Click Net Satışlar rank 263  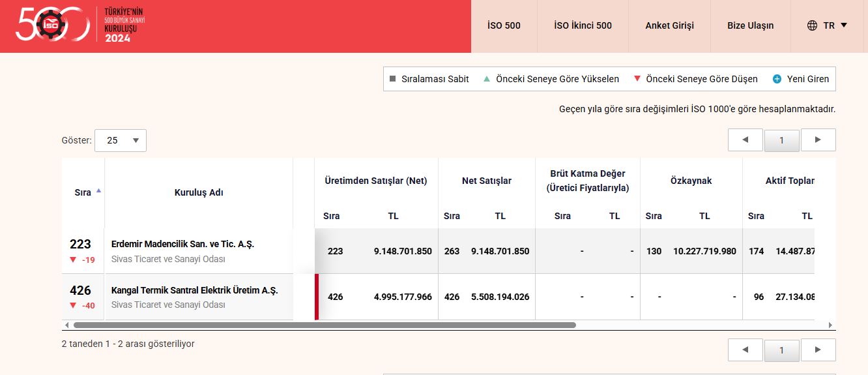pyautogui.click(x=452, y=251)
